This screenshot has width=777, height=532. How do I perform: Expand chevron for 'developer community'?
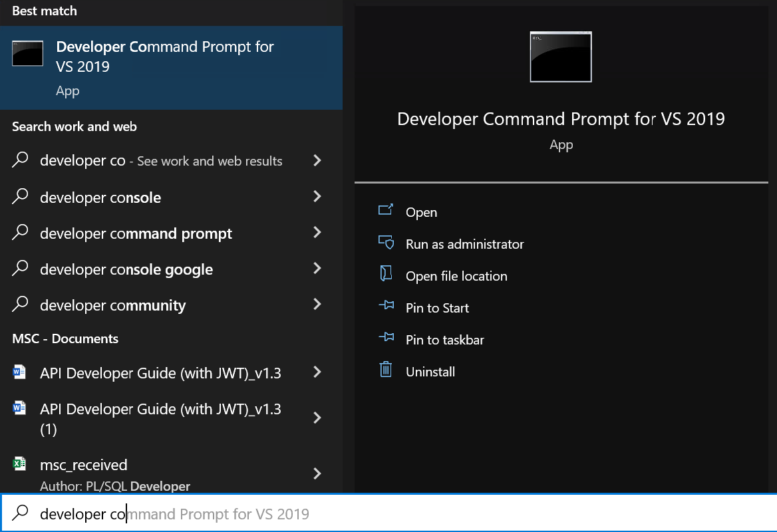pos(317,304)
